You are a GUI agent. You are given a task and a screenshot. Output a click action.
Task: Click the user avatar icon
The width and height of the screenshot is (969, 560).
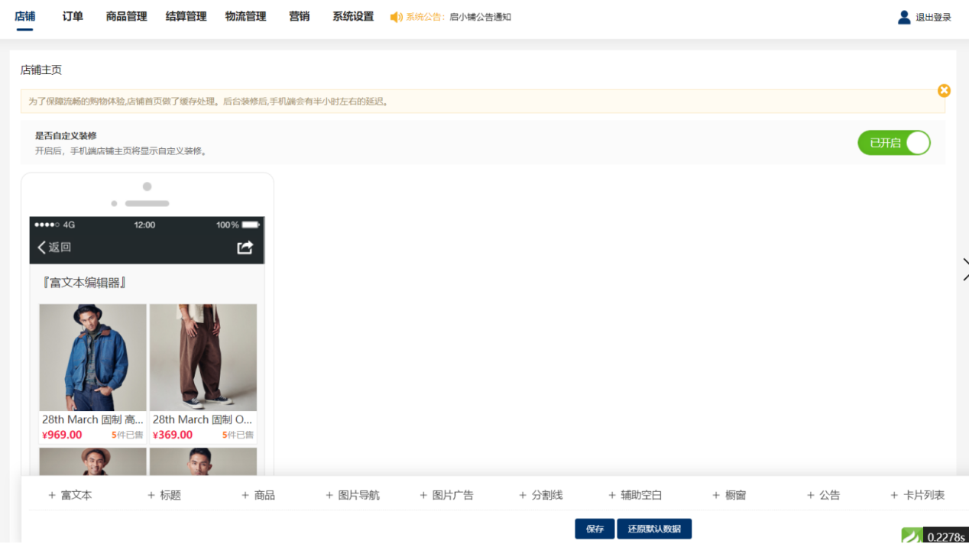pos(904,17)
